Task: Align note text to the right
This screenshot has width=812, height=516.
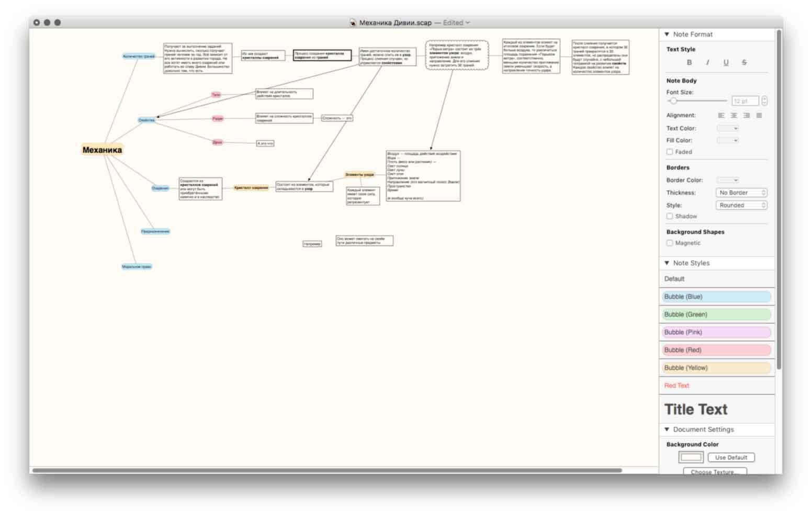Action: click(x=747, y=115)
